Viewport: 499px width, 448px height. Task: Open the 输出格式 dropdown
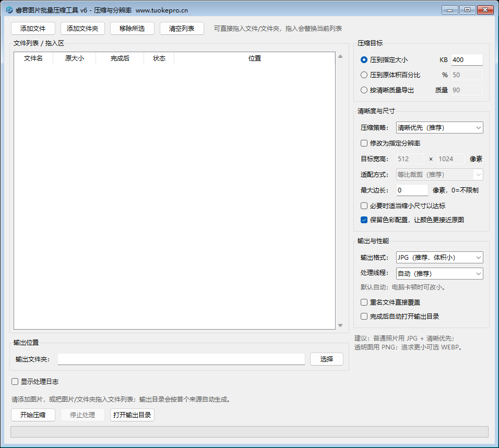point(439,258)
